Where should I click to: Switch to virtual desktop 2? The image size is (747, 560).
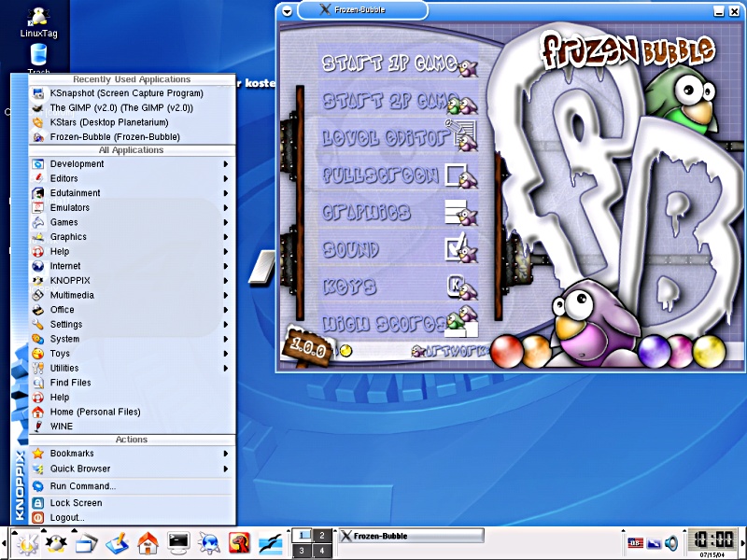click(321, 535)
